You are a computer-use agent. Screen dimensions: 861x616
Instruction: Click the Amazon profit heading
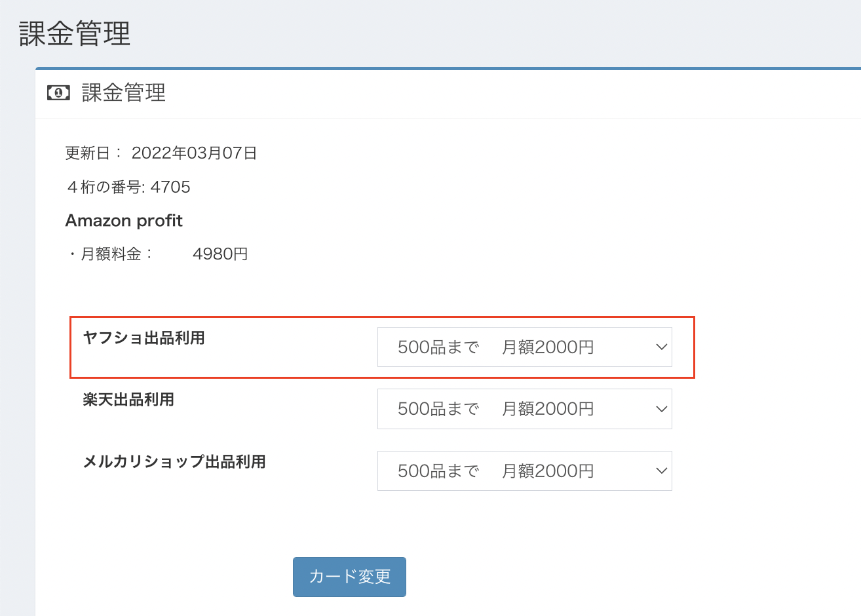click(x=124, y=221)
